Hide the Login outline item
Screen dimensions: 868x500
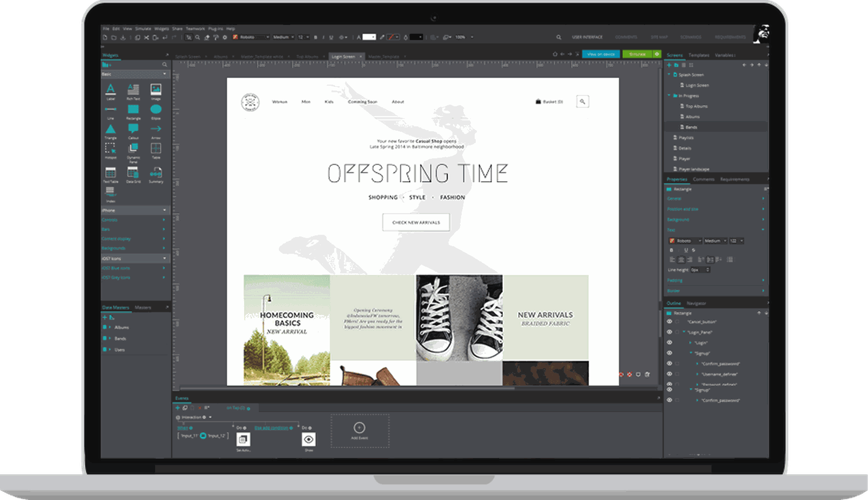[669, 342]
